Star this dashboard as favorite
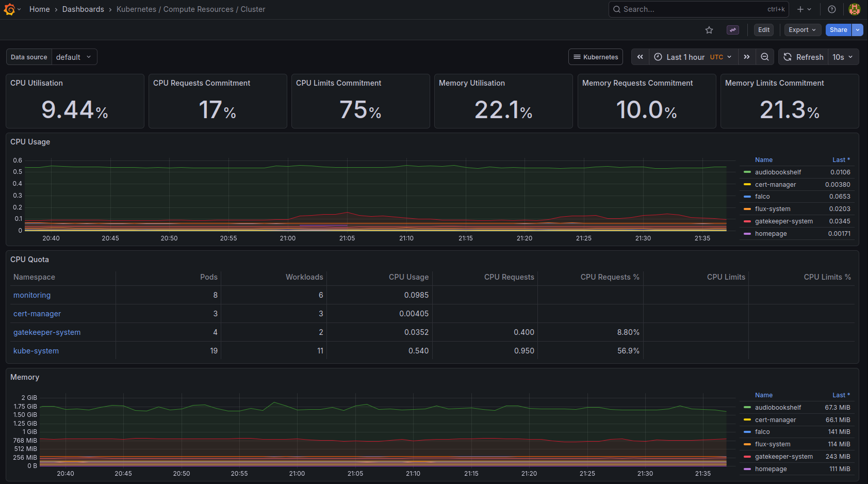The height and width of the screenshot is (484, 868). 709,30
